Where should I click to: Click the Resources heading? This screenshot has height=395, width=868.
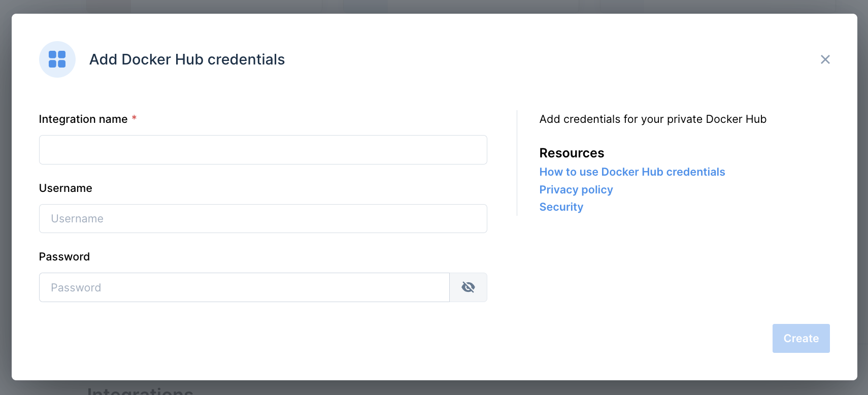572,153
